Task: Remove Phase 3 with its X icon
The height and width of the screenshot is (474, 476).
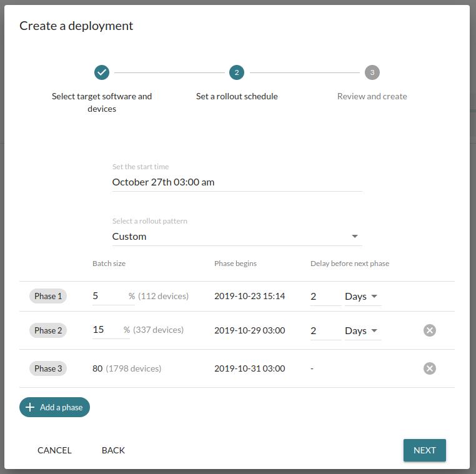Action: pyautogui.click(x=430, y=368)
